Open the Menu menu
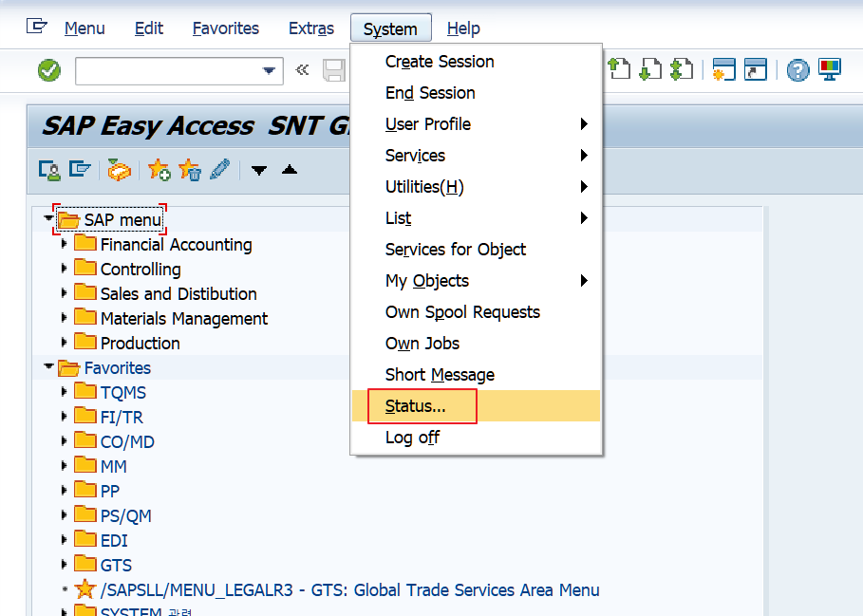 click(x=84, y=28)
